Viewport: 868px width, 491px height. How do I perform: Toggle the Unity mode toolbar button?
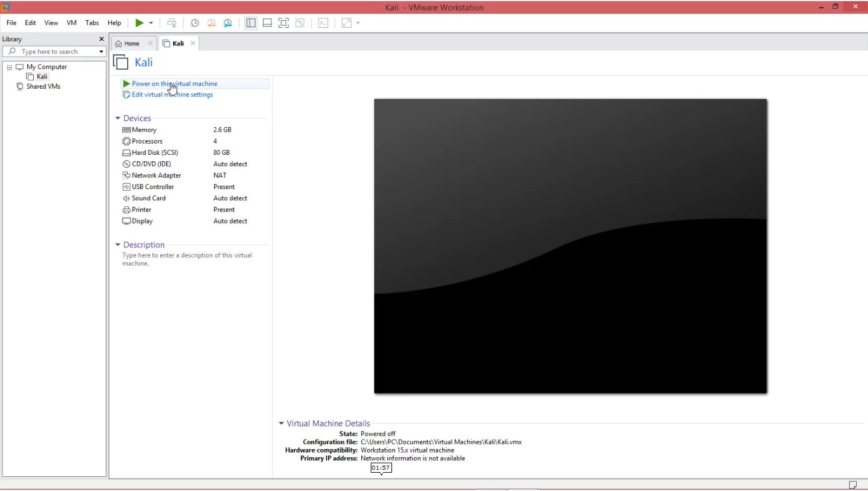pyautogui.click(x=300, y=23)
